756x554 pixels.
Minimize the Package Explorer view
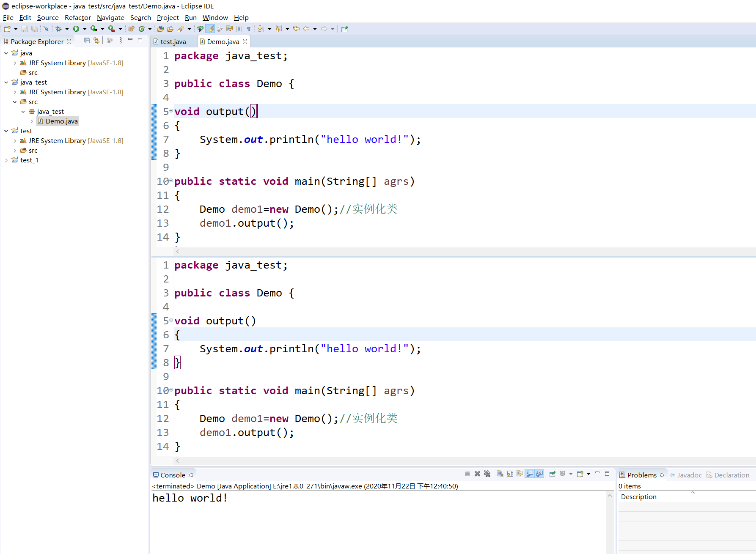(x=130, y=40)
